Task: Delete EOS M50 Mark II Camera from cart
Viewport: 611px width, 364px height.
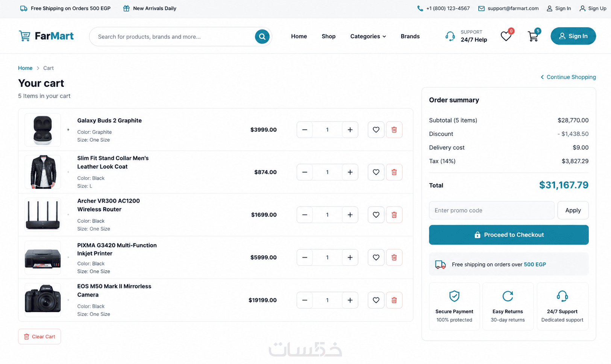Action: [394, 300]
